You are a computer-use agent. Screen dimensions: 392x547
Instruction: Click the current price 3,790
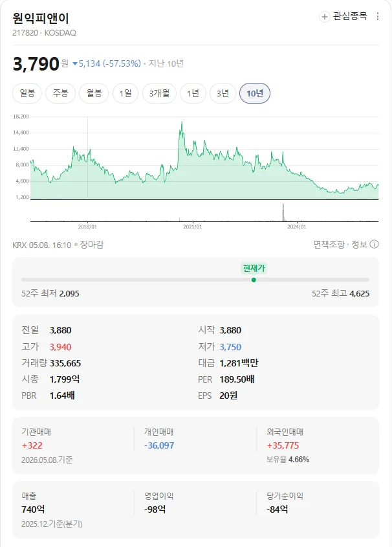click(x=36, y=64)
